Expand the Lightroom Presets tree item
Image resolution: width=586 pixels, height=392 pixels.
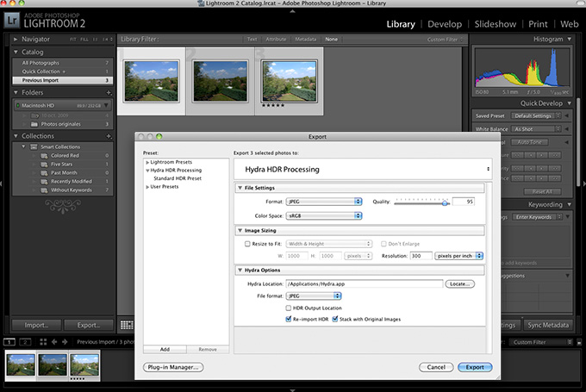[148, 162]
